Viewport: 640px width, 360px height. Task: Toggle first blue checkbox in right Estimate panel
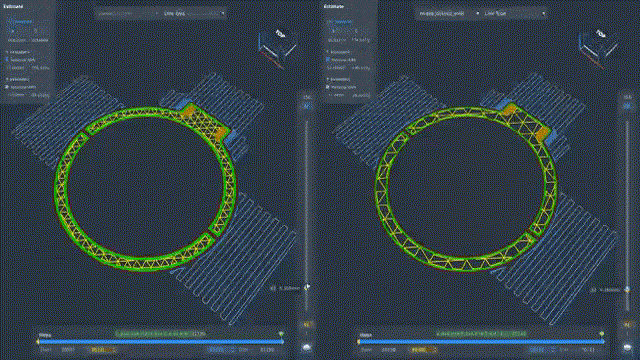coord(328,60)
